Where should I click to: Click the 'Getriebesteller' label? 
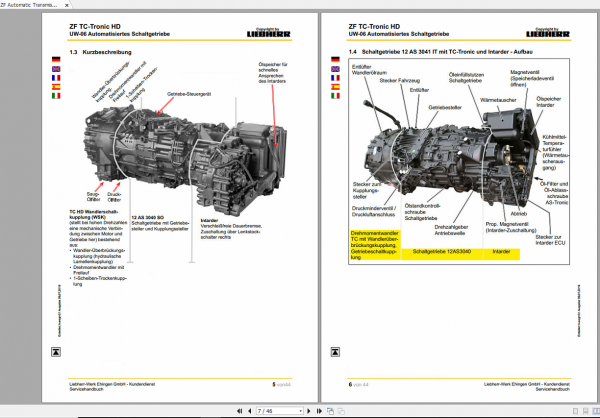[x=445, y=108]
